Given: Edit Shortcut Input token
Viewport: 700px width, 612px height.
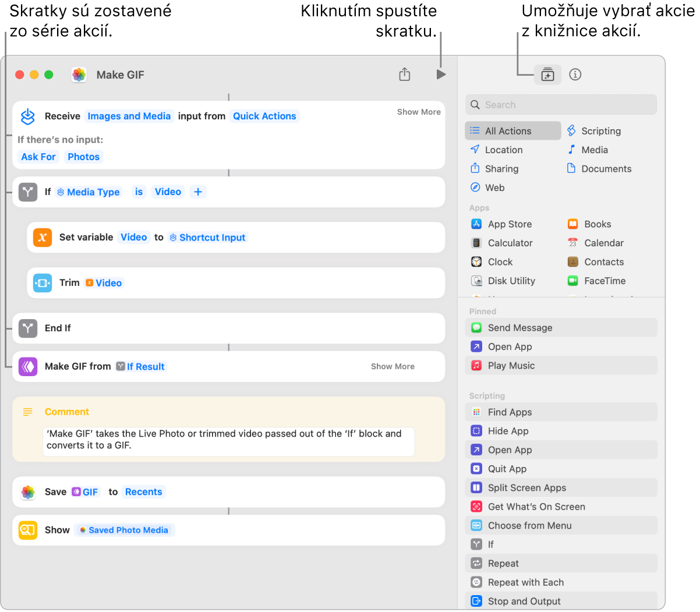Looking at the screenshot, I should 208,238.
